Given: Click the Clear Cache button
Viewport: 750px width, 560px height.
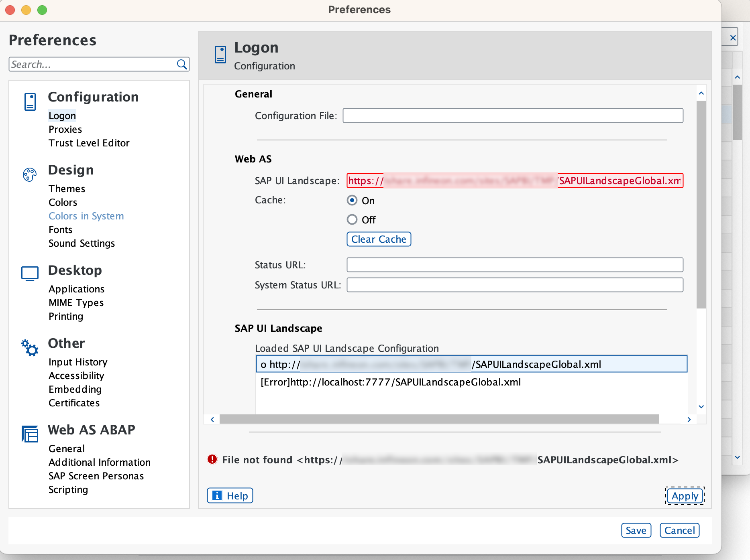Looking at the screenshot, I should click(379, 239).
